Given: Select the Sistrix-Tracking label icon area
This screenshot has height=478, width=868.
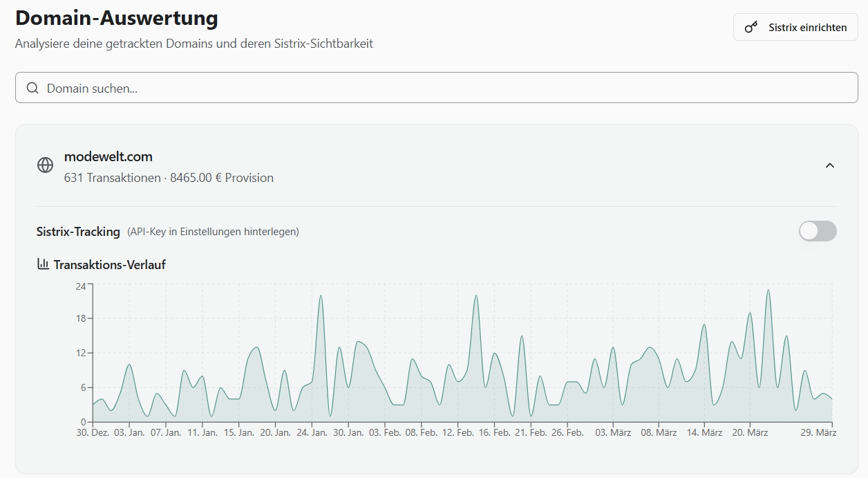Looking at the screenshot, I should click(x=78, y=231).
